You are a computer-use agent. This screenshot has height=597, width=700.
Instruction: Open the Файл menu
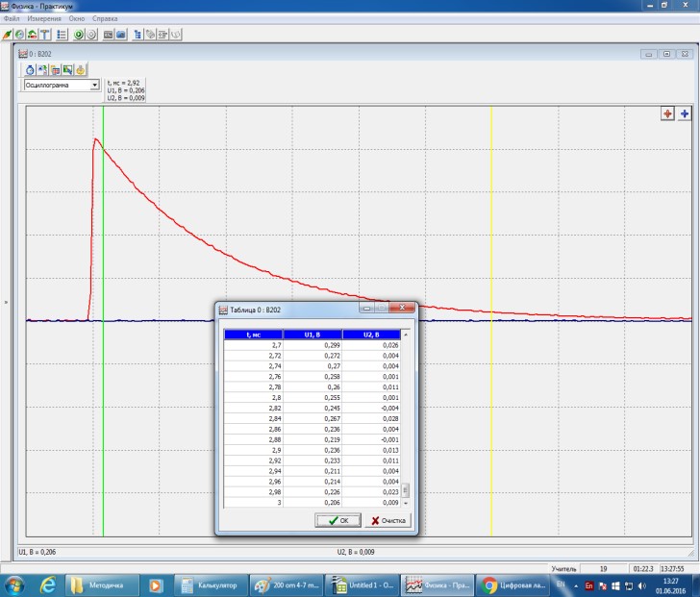(x=12, y=18)
